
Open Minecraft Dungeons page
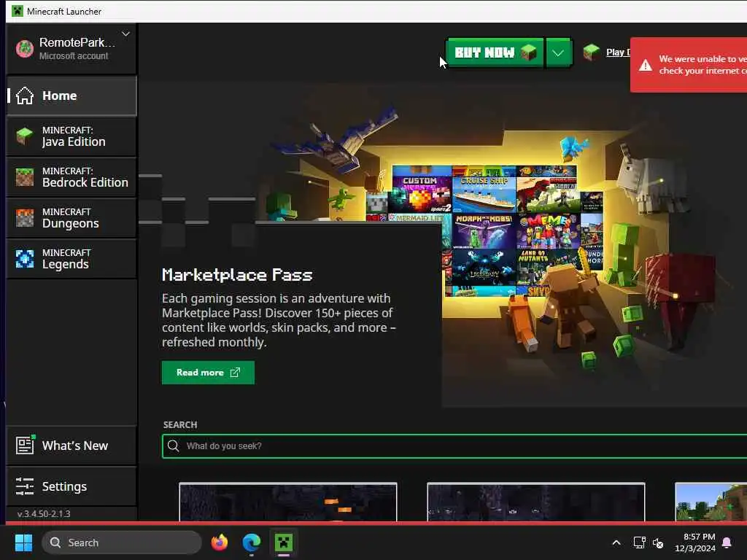click(71, 218)
